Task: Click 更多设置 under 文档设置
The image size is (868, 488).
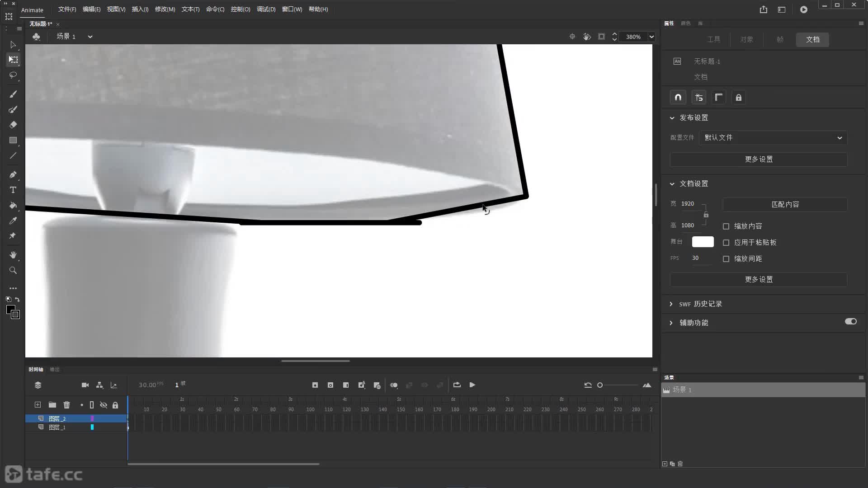Action: (759, 280)
